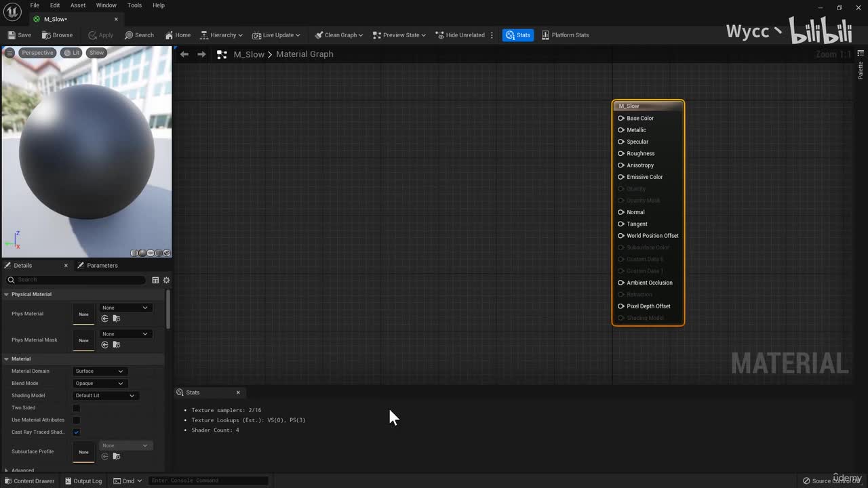The width and height of the screenshot is (868, 488).
Task: Open the Tools menu
Action: click(x=135, y=5)
